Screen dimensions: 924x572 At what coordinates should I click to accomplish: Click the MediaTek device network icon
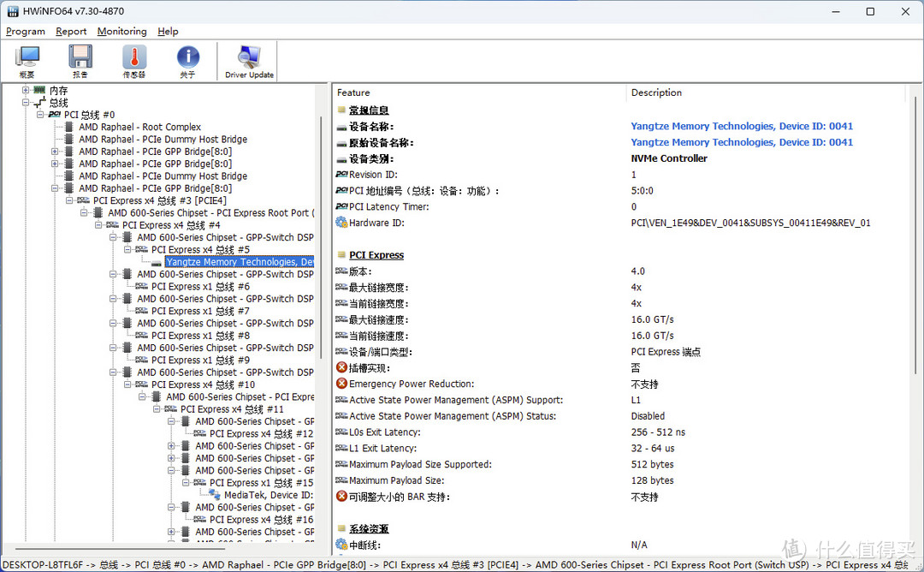(215, 495)
